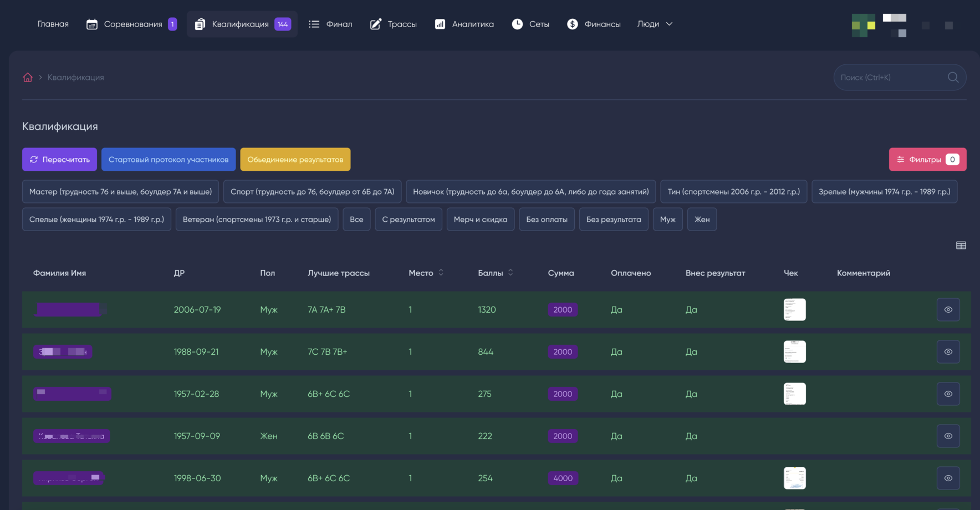Open Сеты clock icon in navbar
Viewport: 980px width, 510px height.
pyautogui.click(x=517, y=24)
